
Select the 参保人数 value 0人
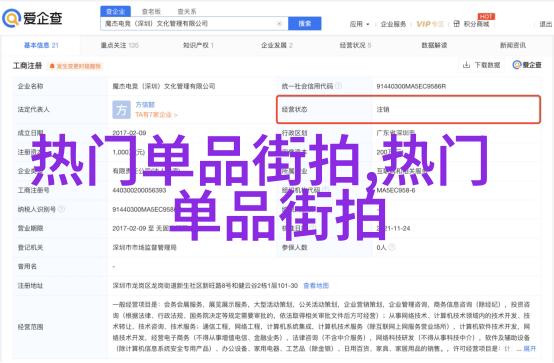point(381,247)
